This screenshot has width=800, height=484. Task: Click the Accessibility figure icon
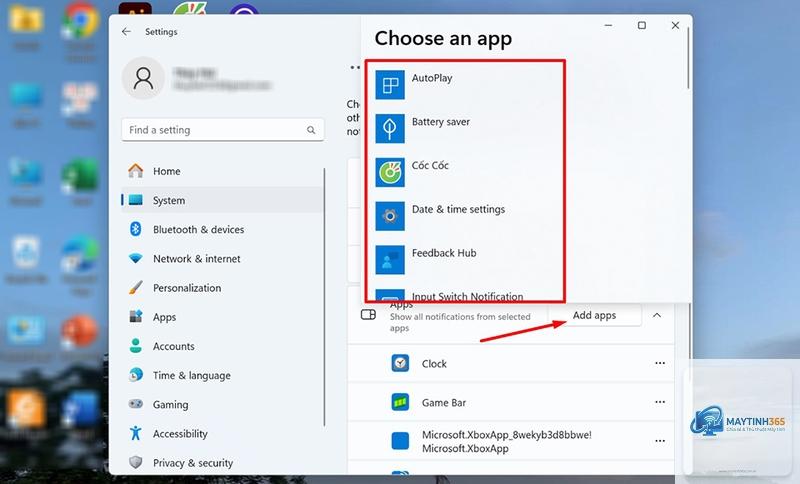tap(136, 433)
